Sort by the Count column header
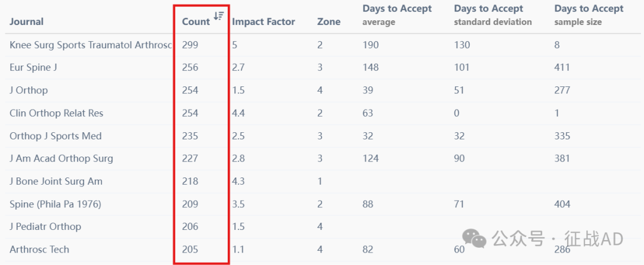The height and width of the screenshot is (265, 644). click(196, 22)
